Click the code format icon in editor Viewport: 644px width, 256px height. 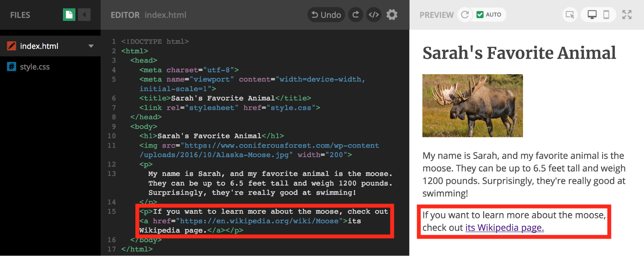click(374, 15)
